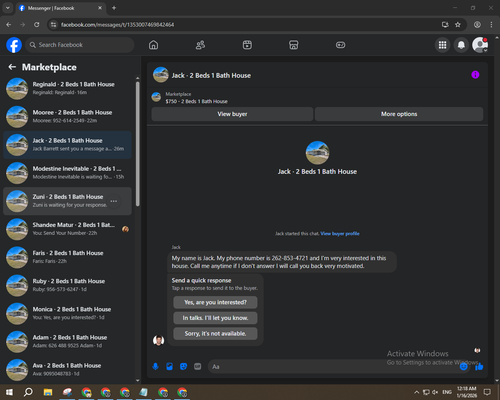Open Chrome three-dot menu

coord(491,25)
